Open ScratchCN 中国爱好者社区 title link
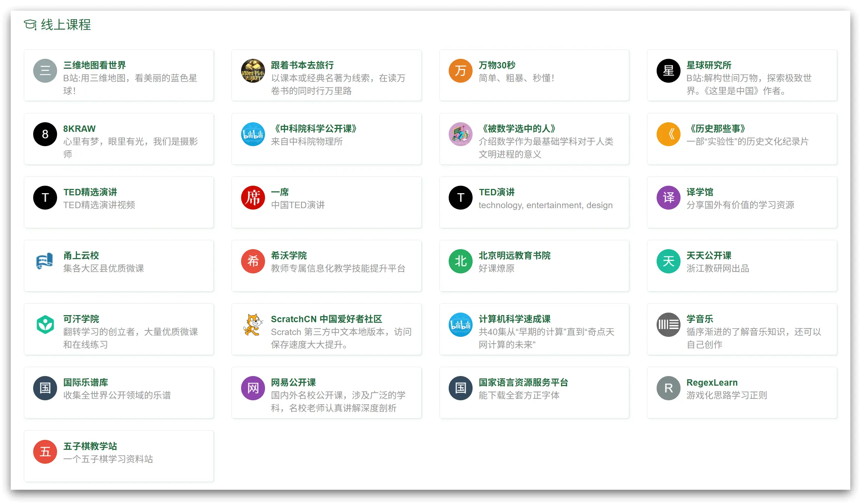Viewport: 861px width, 504px height. [x=326, y=319]
